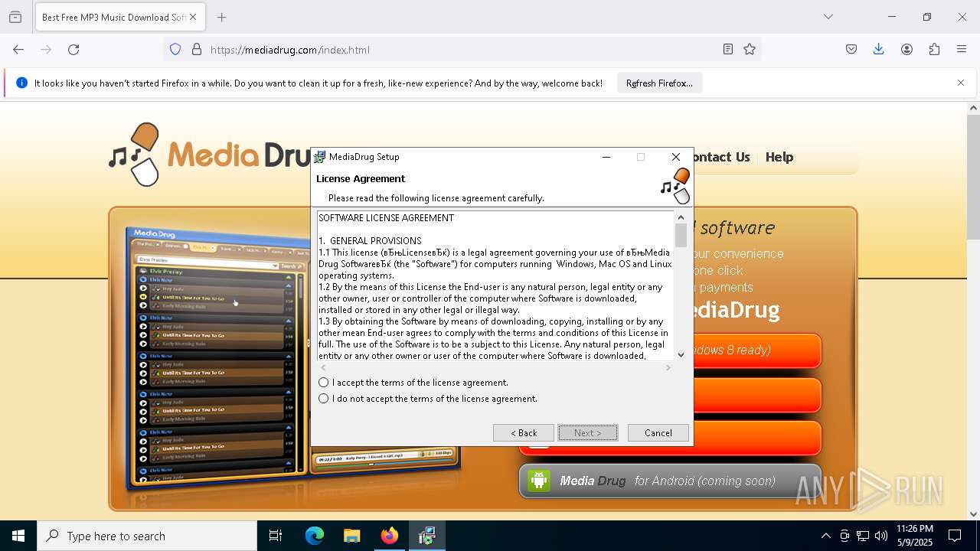Minimize the MediaDrug Setup window
Image resolution: width=980 pixels, height=551 pixels.
point(606,157)
